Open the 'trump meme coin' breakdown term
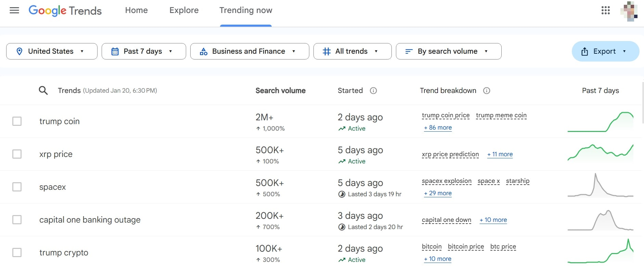This screenshot has width=644, height=266. (x=501, y=115)
